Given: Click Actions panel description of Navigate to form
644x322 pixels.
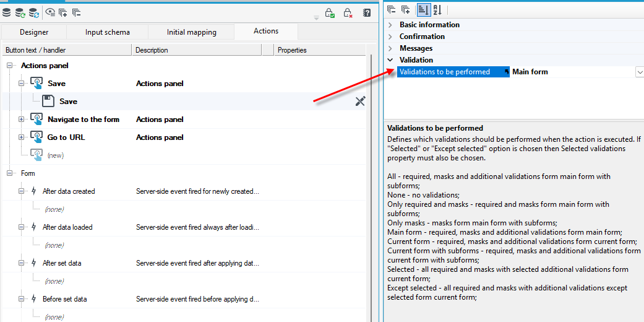Looking at the screenshot, I should coord(160,120).
